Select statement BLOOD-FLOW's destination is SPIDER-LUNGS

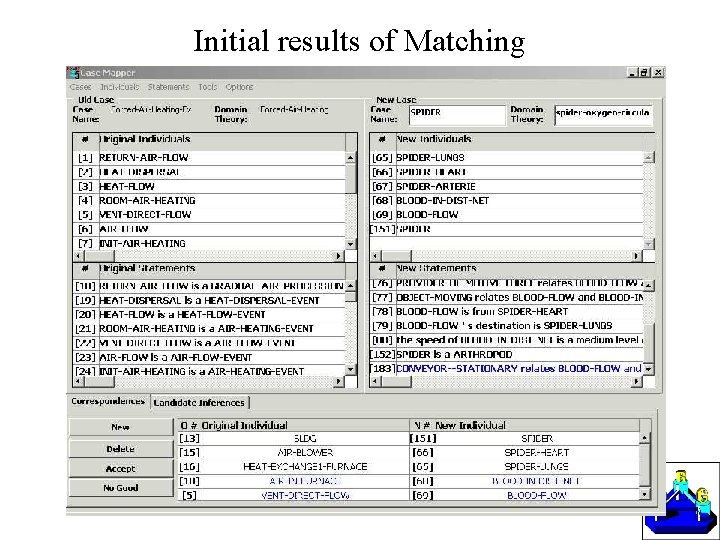point(506,326)
